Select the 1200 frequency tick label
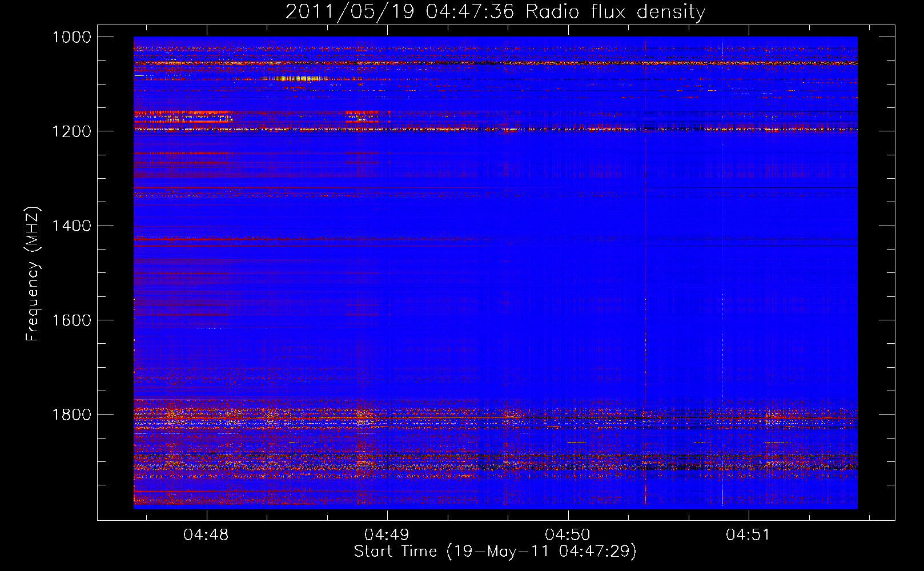The width and height of the screenshot is (924, 571). [x=71, y=131]
